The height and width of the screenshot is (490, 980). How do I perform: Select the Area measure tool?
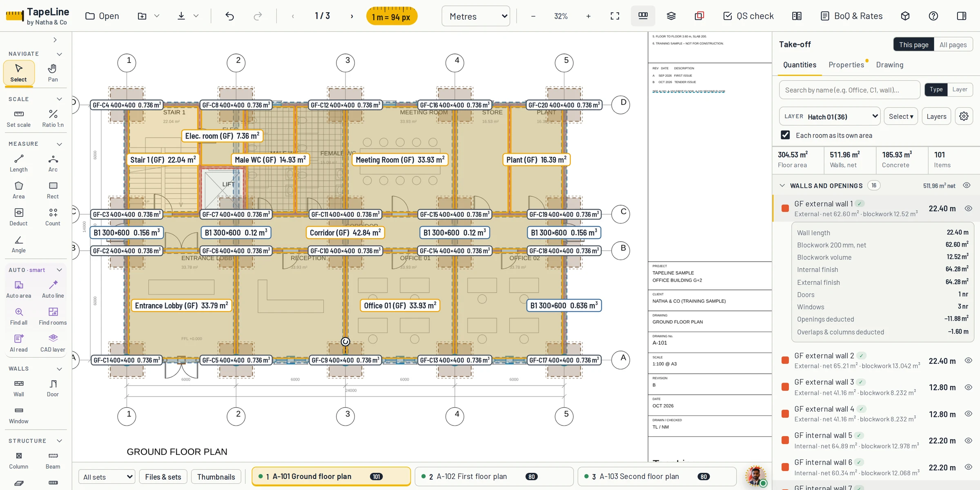[x=19, y=190]
